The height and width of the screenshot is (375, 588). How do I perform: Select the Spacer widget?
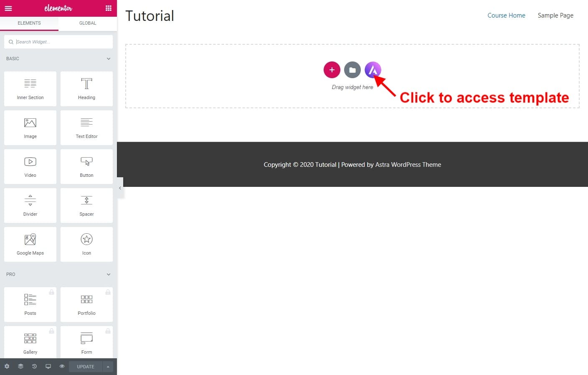(86, 205)
